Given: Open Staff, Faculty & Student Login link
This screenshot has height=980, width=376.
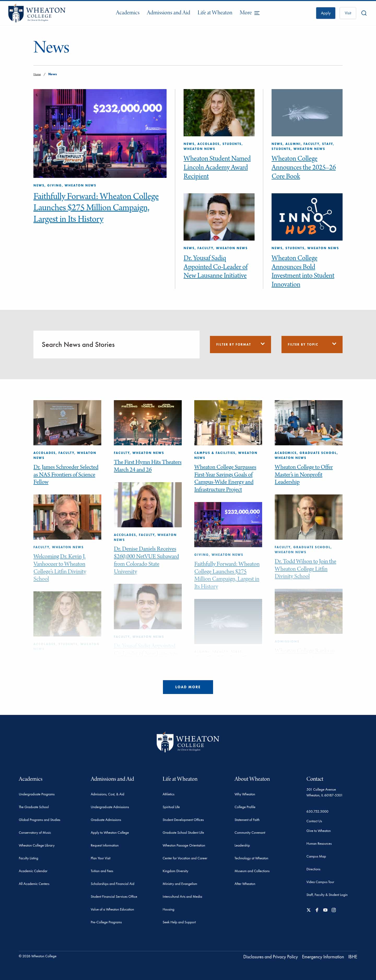Looking at the screenshot, I should point(327,895).
